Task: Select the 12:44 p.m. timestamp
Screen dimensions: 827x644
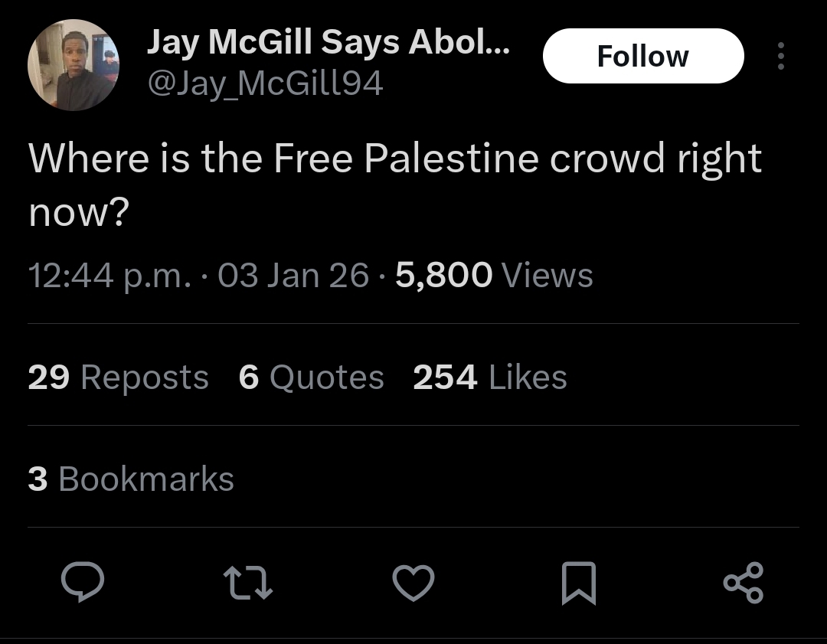Action: click(110, 276)
